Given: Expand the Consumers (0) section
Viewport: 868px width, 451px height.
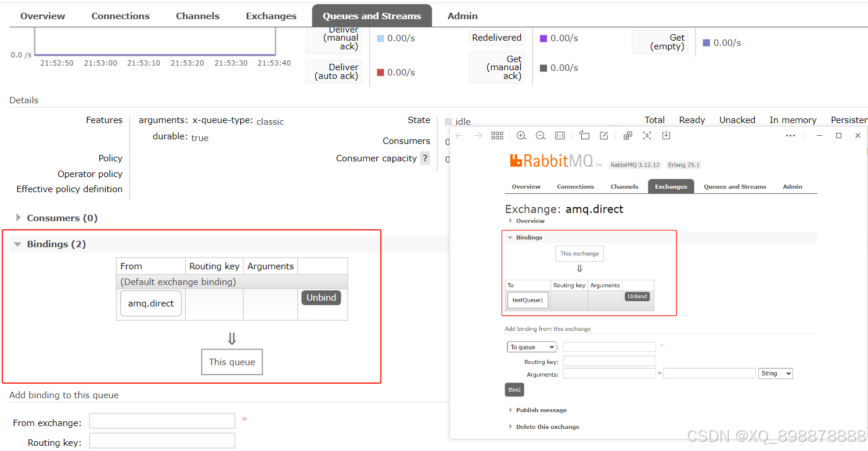Looking at the screenshot, I should [56, 218].
